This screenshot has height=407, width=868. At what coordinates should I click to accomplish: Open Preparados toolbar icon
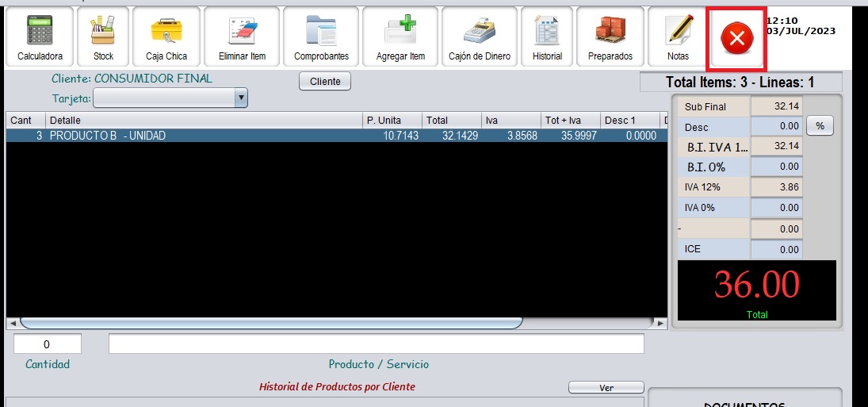[x=610, y=37]
